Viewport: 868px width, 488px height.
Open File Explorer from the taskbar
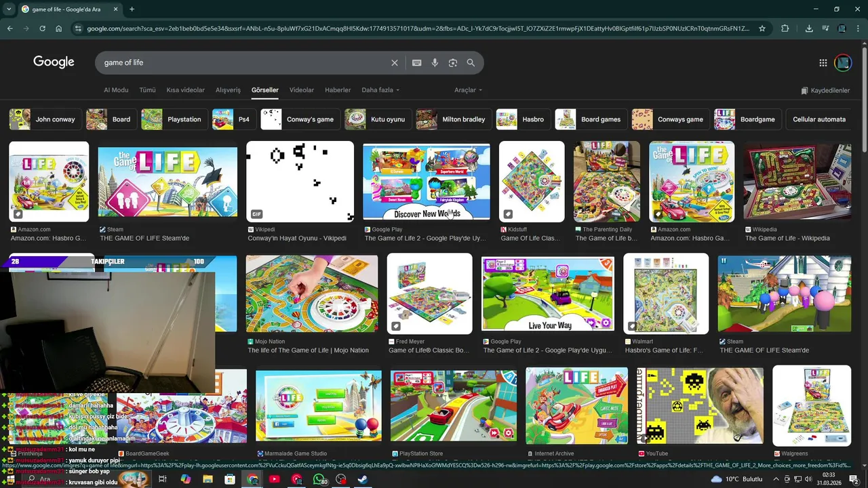pos(208,479)
